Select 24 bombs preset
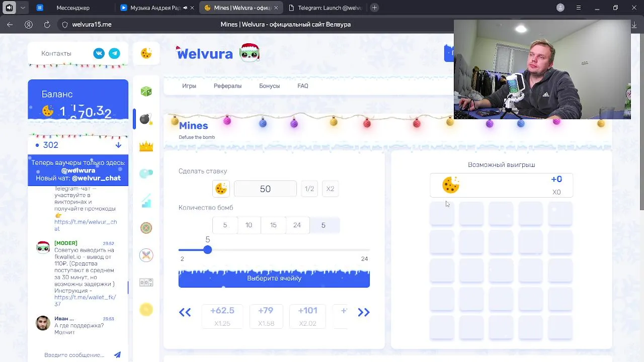Image resolution: width=644 pixels, height=362 pixels. (297, 225)
